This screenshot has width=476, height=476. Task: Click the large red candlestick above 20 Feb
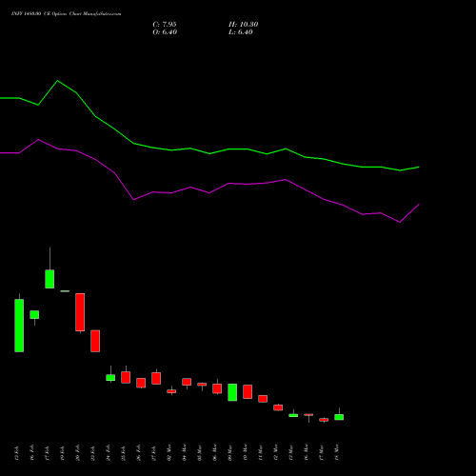click(80, 312)
